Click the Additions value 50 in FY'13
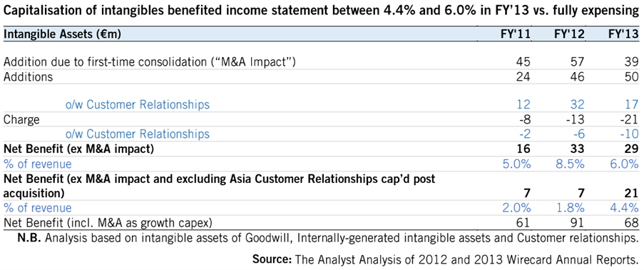 point(630,76)
